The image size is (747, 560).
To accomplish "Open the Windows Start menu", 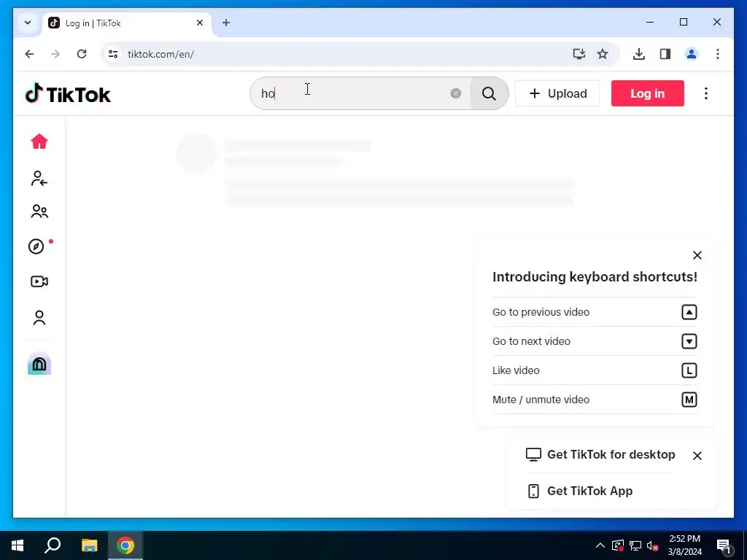I will [18, 545].
